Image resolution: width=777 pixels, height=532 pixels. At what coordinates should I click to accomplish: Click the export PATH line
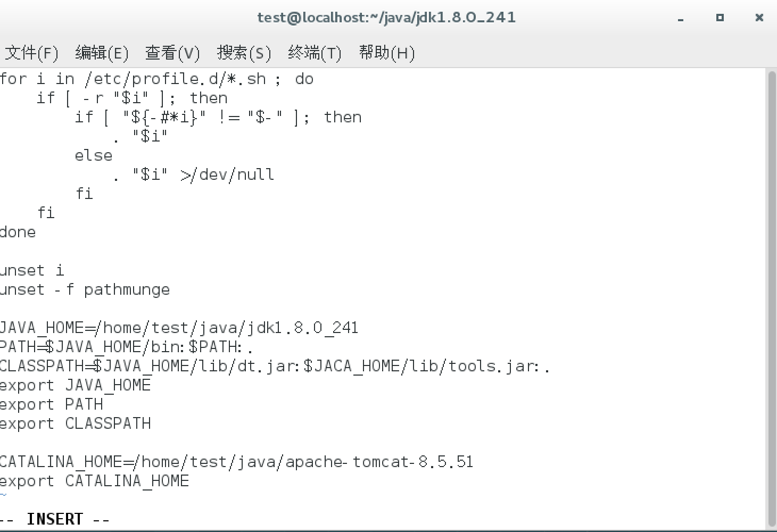(x=52, y=404)
